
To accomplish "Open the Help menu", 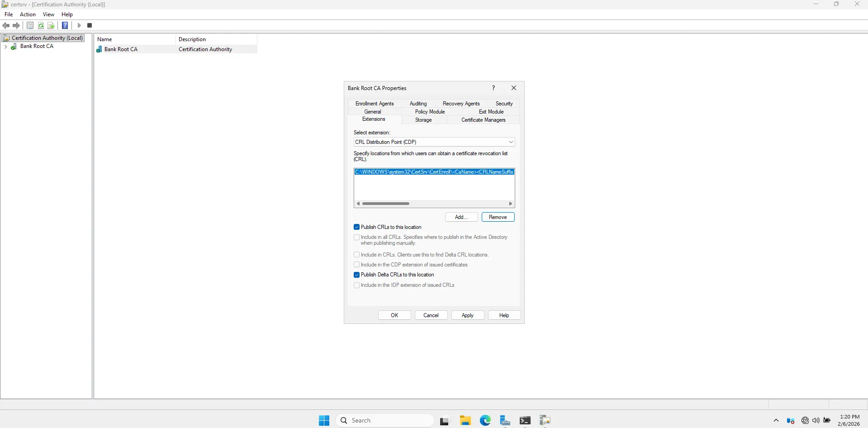I will click(x=67, y=14).
